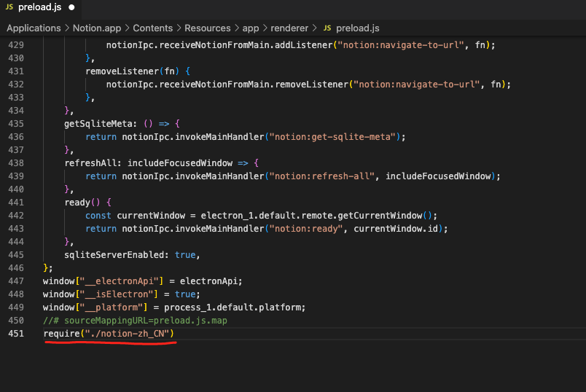
Task: Click the "notion:navigate-to-url" string on line 429
Action: 401,45
